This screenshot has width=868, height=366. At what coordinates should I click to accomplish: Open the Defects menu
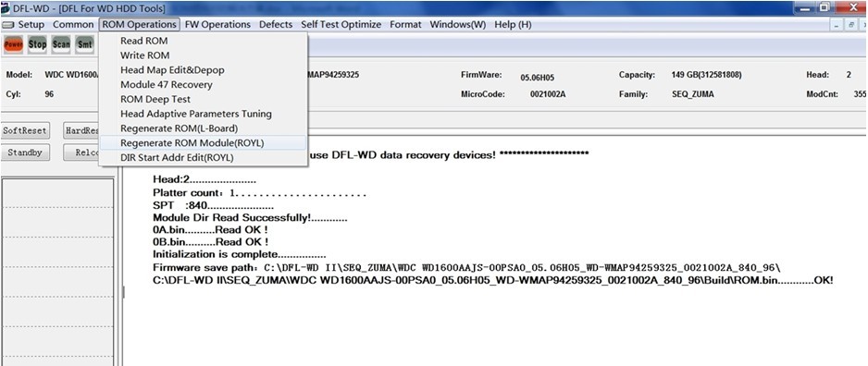(276, 24)
